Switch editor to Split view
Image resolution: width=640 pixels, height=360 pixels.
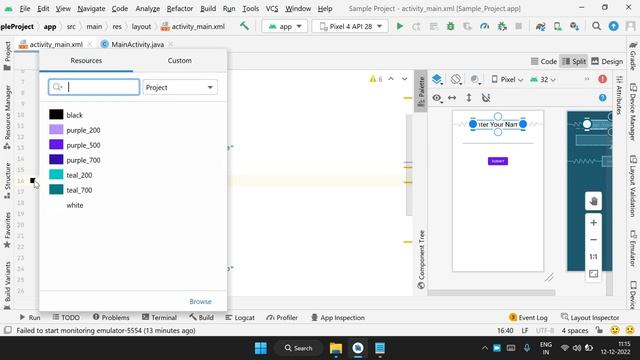click(x=573, y=61)
